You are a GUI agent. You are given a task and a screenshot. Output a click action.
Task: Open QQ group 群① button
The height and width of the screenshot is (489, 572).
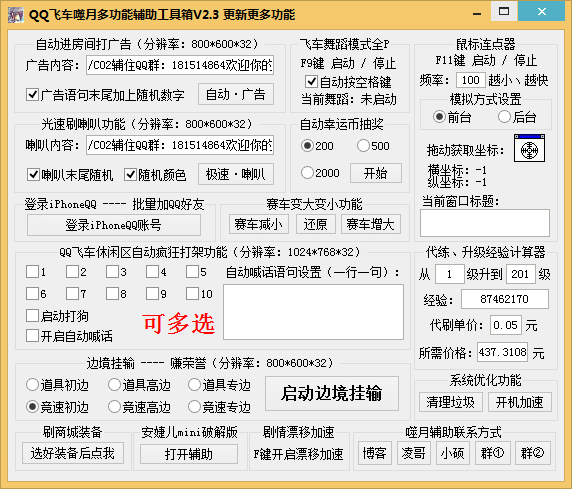(x=492, y=453)
